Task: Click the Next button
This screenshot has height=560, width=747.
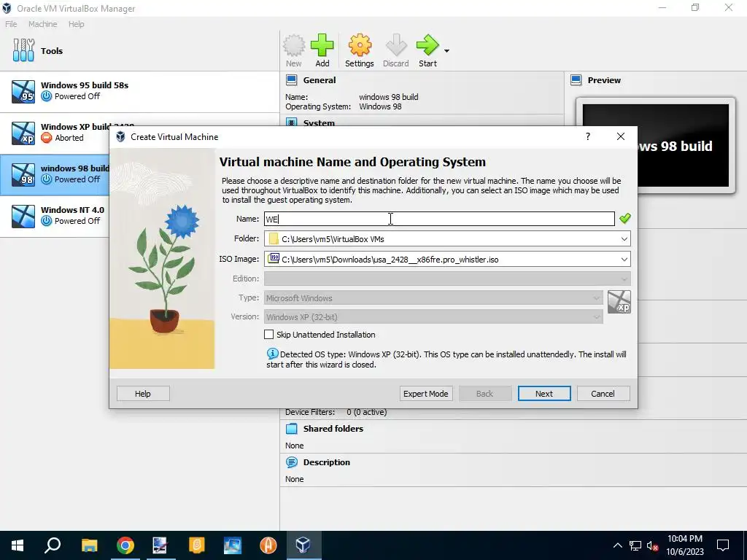Action: click(x=544, y=394)
